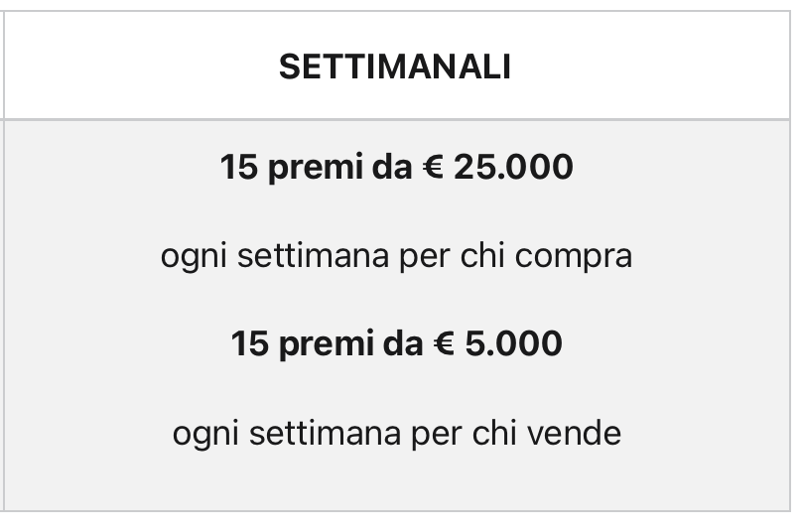Click the SETTIMANALI column header
This screenshot has width=802, height=532.
coord(395,67)
